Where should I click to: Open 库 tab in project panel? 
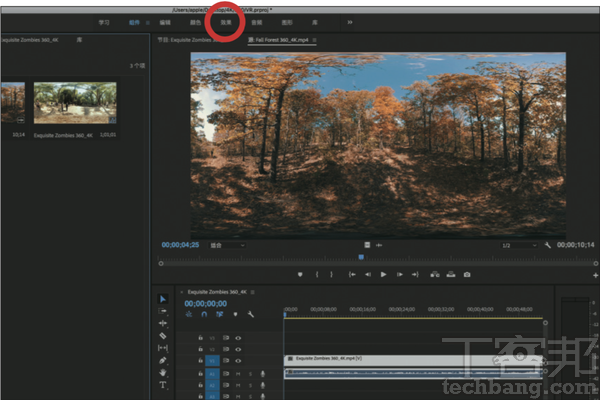pos(79,40)
